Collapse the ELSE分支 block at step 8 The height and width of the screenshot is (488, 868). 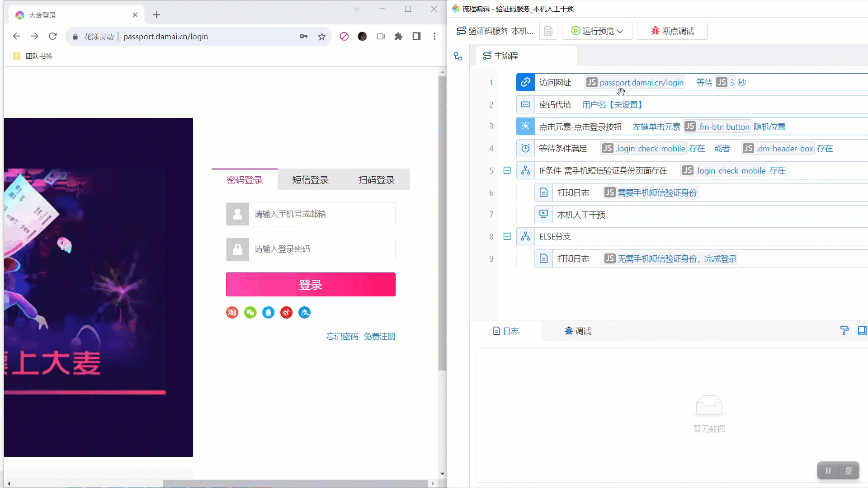point(507,237)
